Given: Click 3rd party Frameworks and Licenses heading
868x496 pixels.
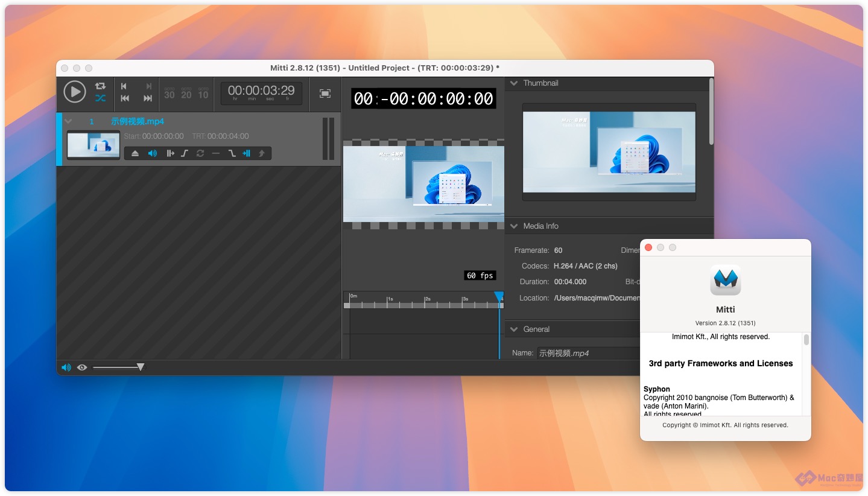Looking at the screenshot, I should [x=721, y=363].
